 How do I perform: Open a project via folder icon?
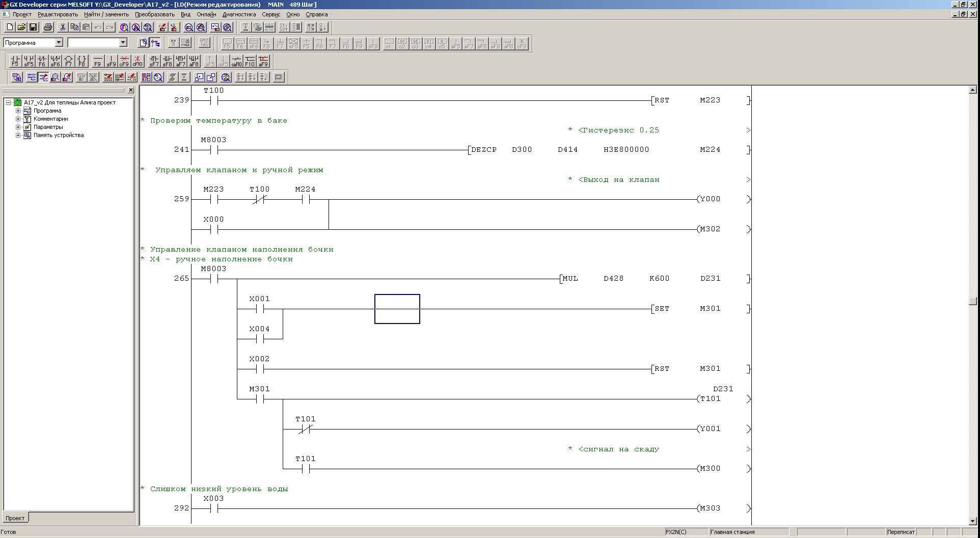pyautogui.click(x=21, y=28)
